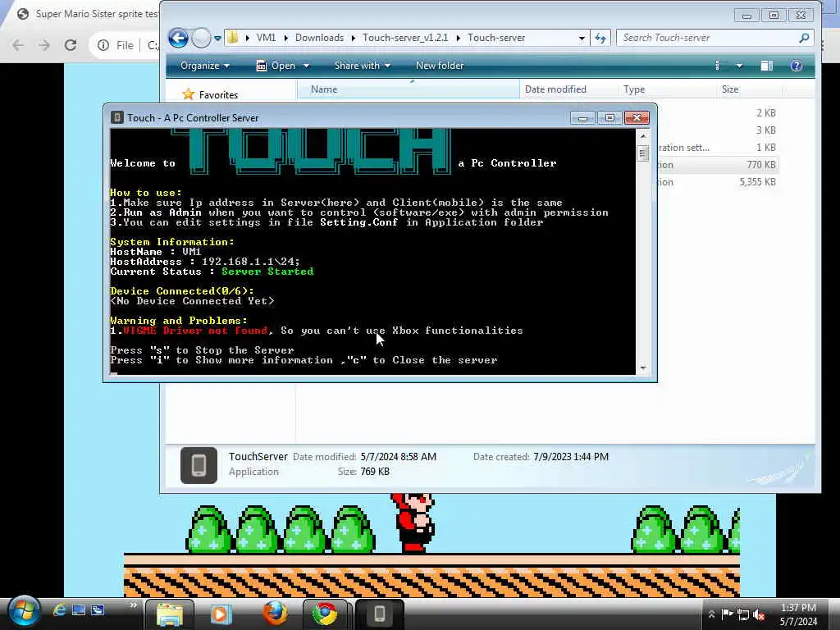
Task: Sort by the Size column header
Action: tap(750, 89)
